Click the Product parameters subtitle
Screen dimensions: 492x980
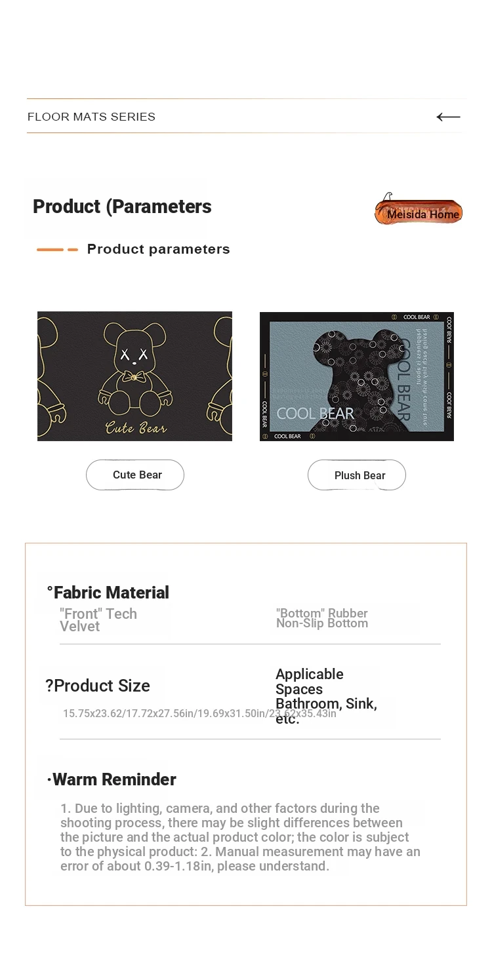[x=158, y=249]
